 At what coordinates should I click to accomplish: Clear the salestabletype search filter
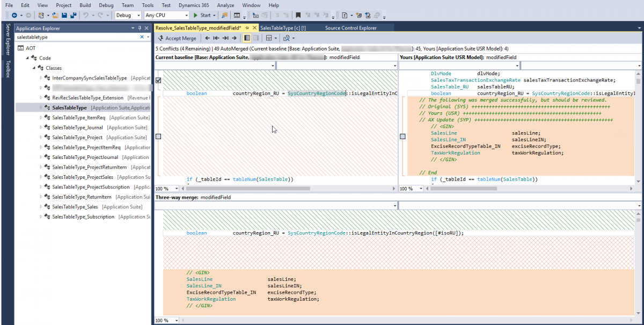(x=142, y=37)
